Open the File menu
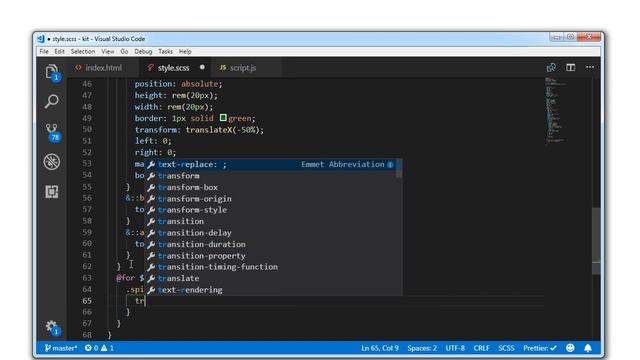Image resolution: width=640 pixels, height=360 pixels. coord(44,51)
